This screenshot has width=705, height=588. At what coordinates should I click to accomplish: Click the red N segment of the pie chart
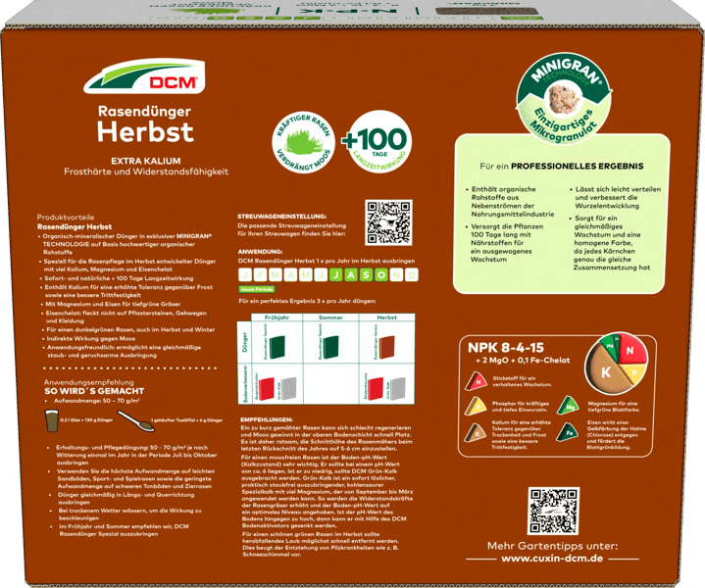coord(631,350)
